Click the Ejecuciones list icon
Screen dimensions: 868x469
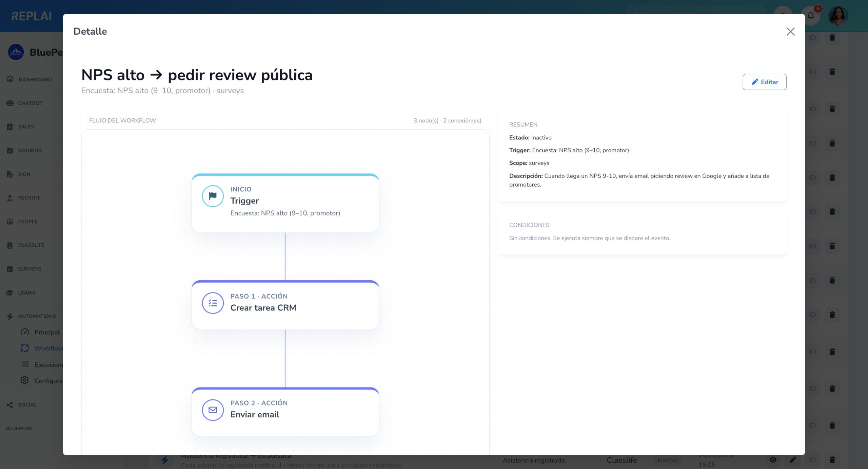[x=24, y=364]
